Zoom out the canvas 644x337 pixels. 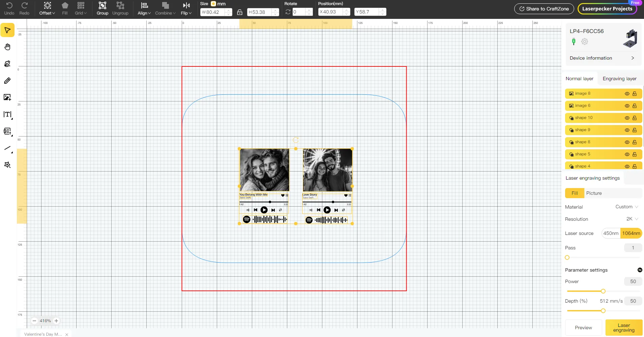(34, 321)
